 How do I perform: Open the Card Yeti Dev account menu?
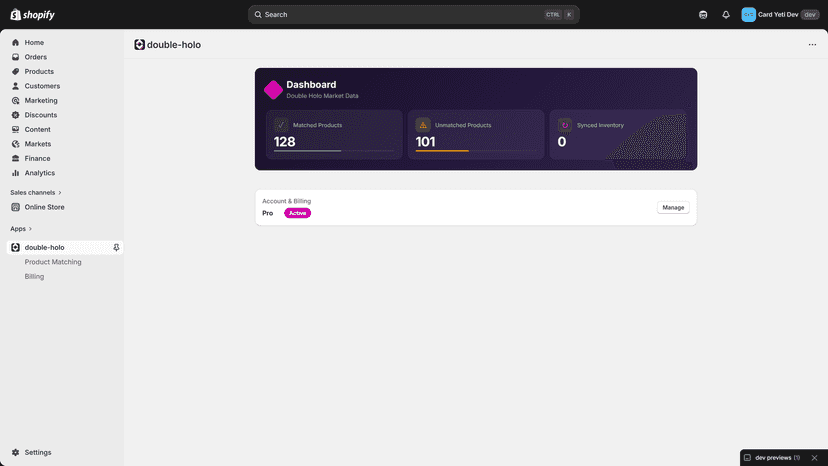[780, 15]
